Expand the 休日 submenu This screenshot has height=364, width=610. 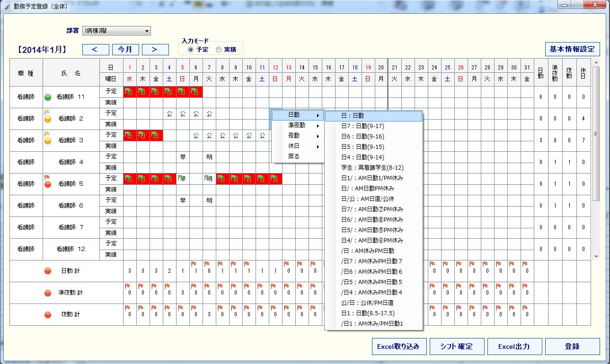click(298, 147)
